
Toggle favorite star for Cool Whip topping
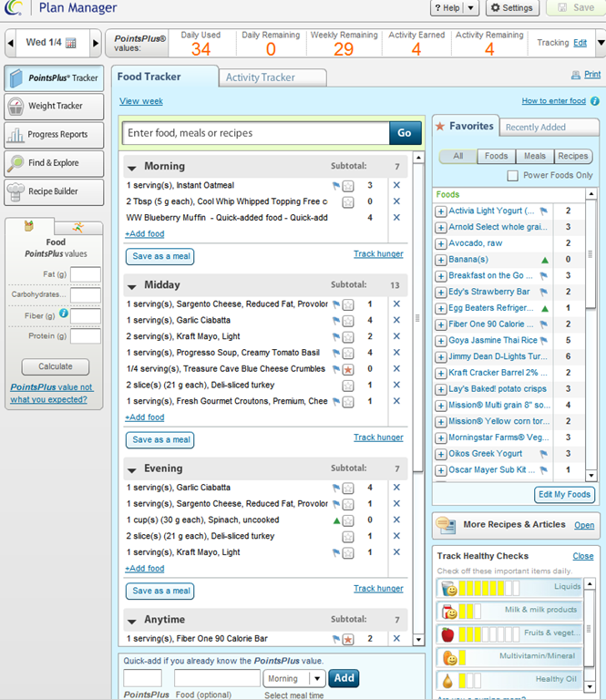coord(348,202)
